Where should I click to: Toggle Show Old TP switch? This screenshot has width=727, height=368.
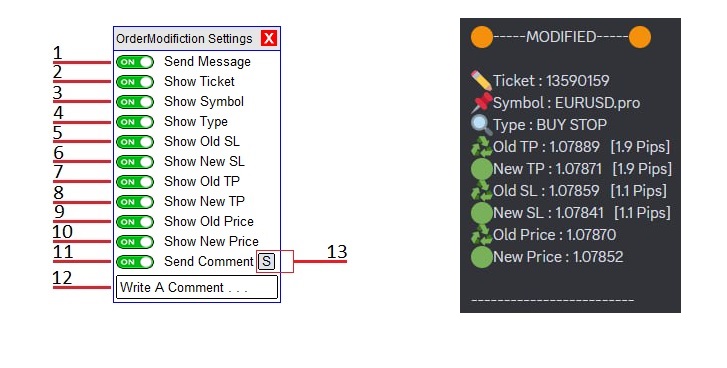pos(134,182)
